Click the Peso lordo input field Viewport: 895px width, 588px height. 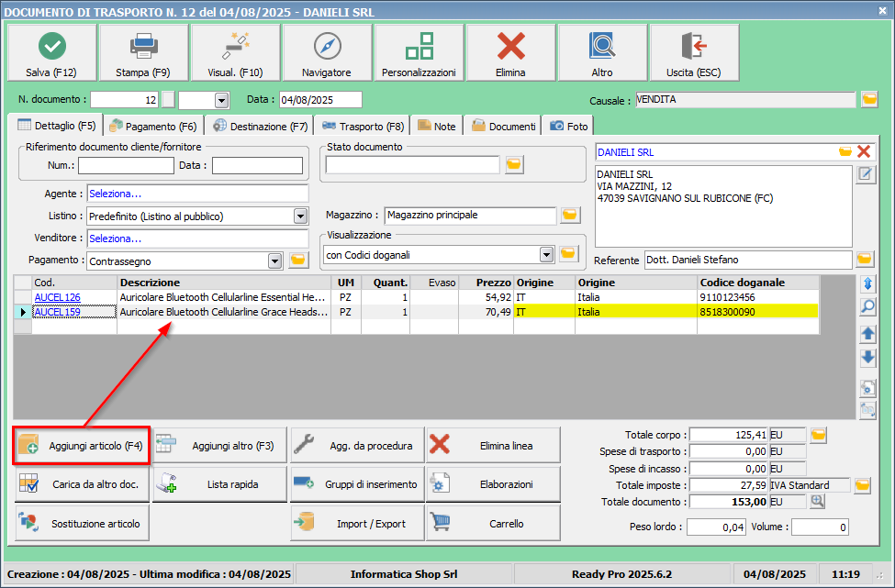[716, 527]
